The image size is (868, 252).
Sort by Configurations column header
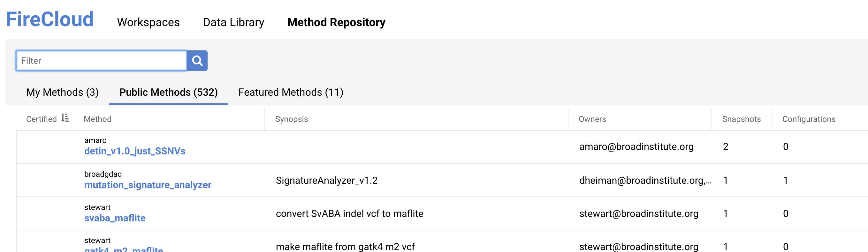[x=809, y=119]
